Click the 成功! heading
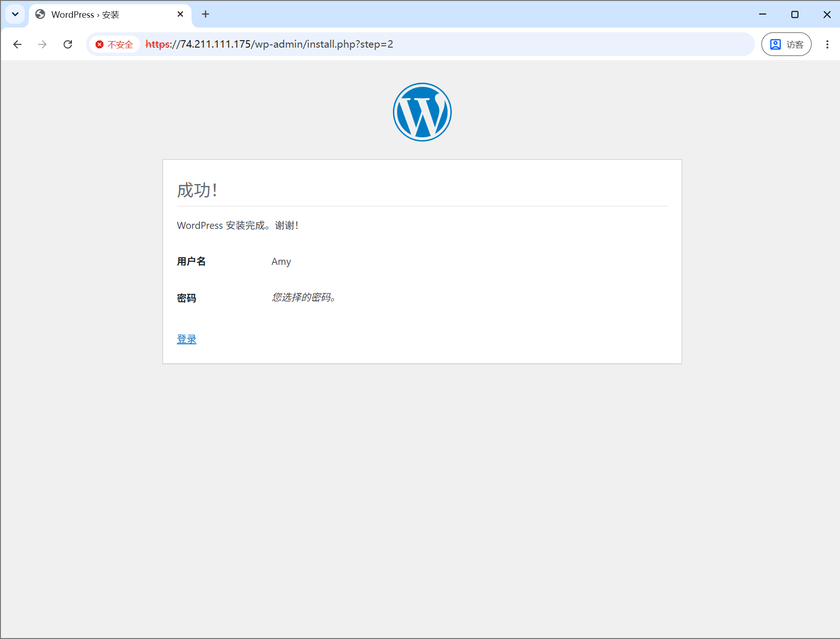The image size is (840, 639). 197,190
